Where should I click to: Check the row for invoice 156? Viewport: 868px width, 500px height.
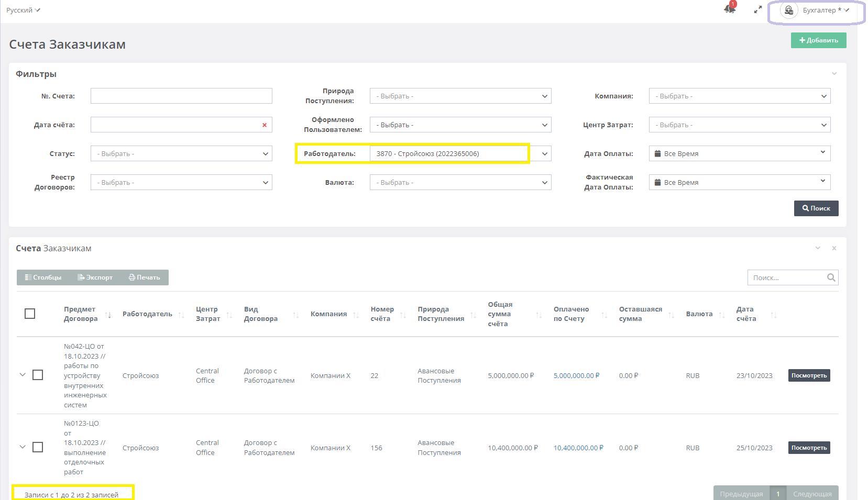[x=38, y=447]
